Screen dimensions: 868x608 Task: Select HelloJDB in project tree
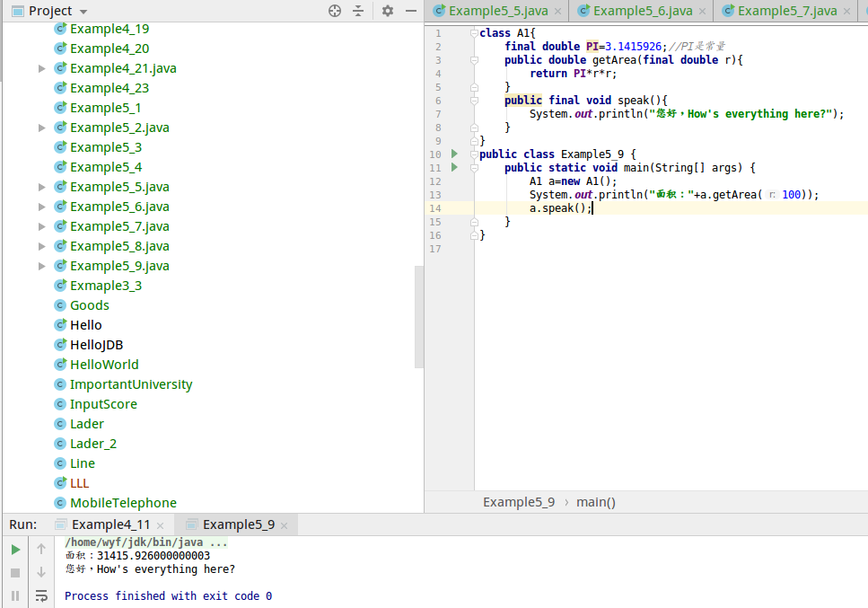pos(96,345)
